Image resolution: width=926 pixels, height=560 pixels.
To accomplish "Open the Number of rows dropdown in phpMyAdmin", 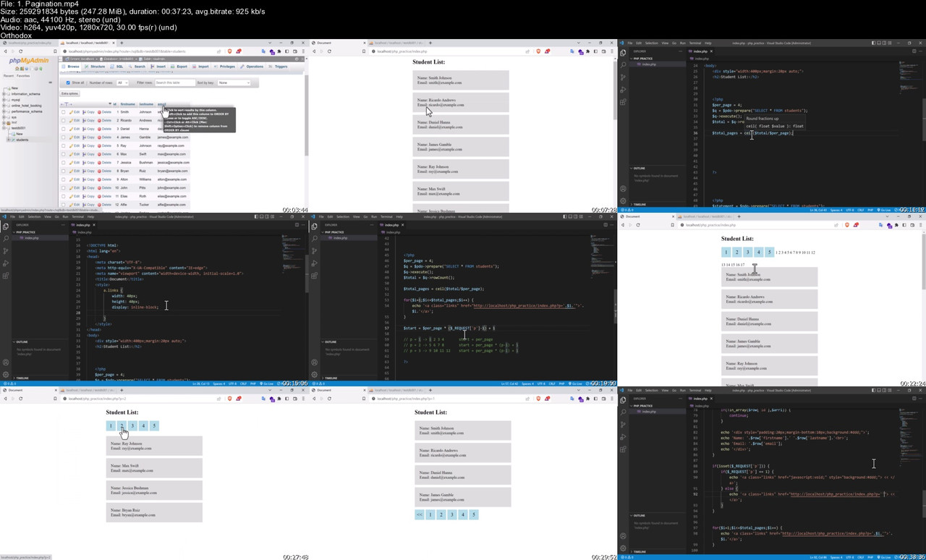I will coord(122,82).
